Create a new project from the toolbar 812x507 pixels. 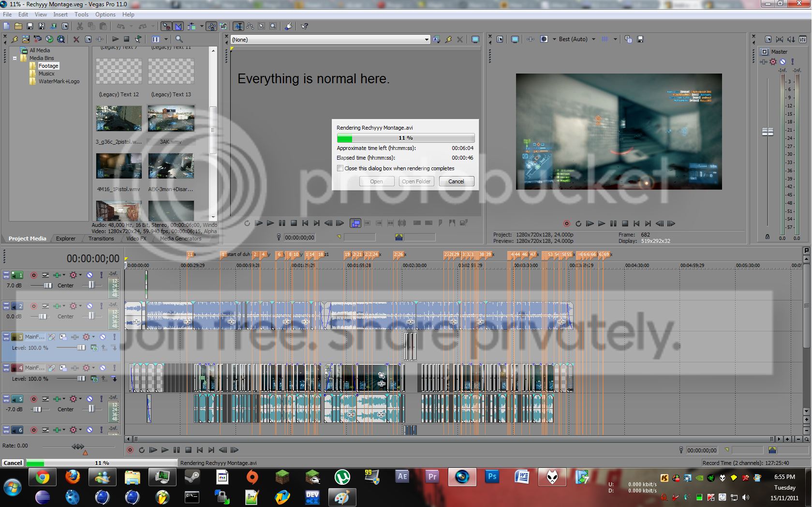coord(7,26)
